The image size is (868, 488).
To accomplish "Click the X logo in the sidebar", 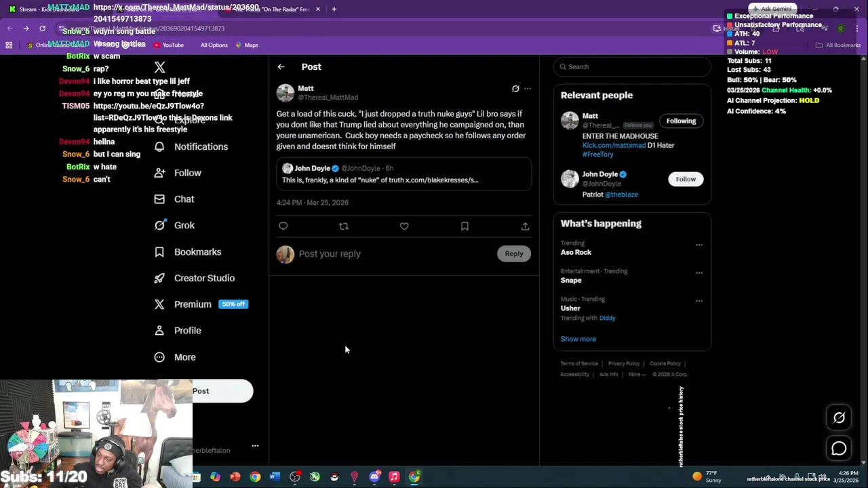I will 159,67.
